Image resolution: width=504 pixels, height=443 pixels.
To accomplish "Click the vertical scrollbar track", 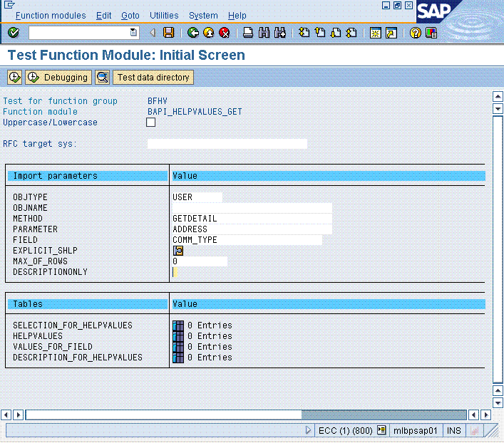I will (498, 249).
